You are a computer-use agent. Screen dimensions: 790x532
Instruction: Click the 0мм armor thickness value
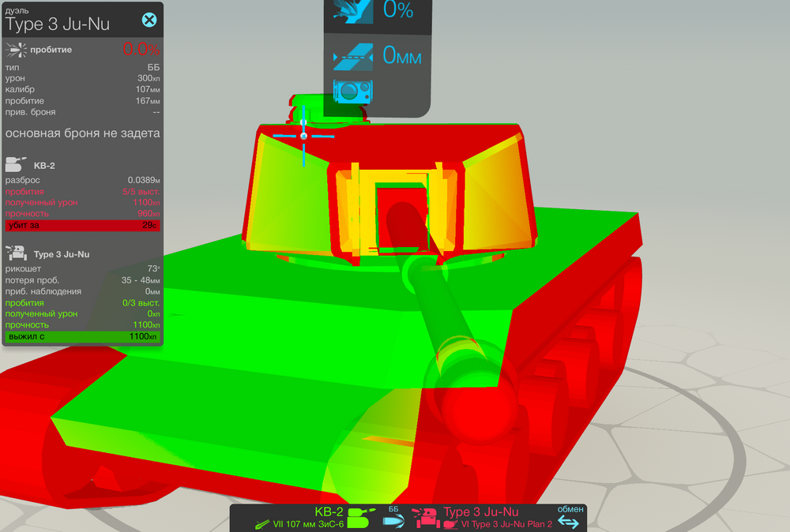[402, 55]
